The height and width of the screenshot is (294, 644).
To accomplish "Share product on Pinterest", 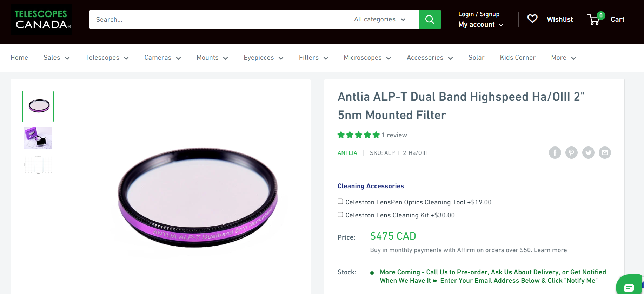I will point(571,153).
